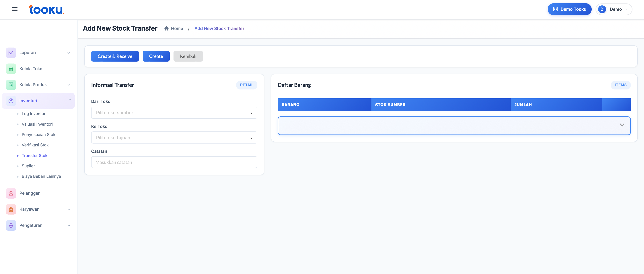Image resolution: width=644 pixels, height=274 pixels.
Task: Click the Home breadcrumb icon
Action: tap(167, 28)
